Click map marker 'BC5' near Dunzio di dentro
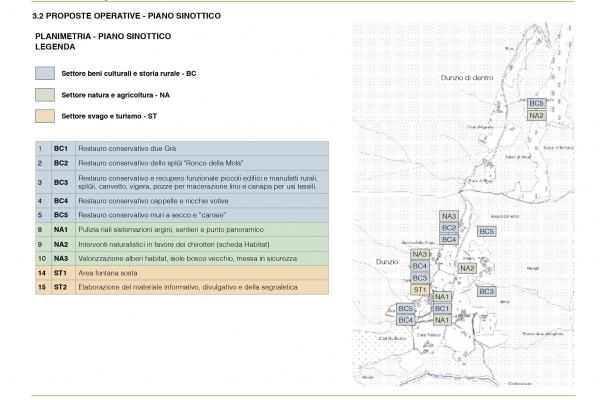Screen dimensions: 600x400 [536, 103]
